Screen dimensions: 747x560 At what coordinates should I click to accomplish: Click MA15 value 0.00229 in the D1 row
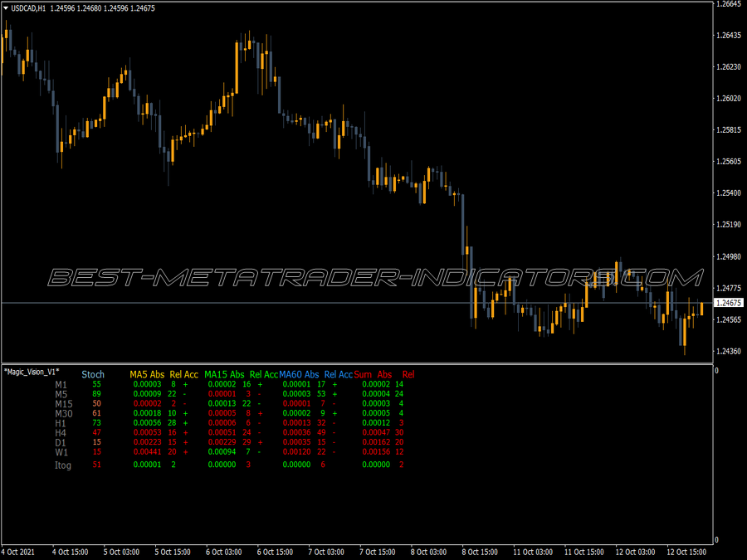pyautogui.click(x=222, y=442)
